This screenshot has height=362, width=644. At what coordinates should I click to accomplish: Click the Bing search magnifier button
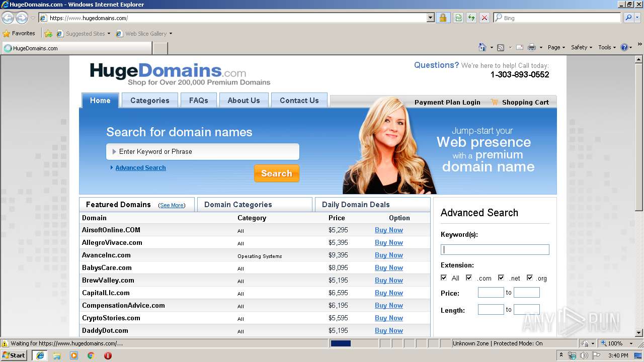coord(628,18)
